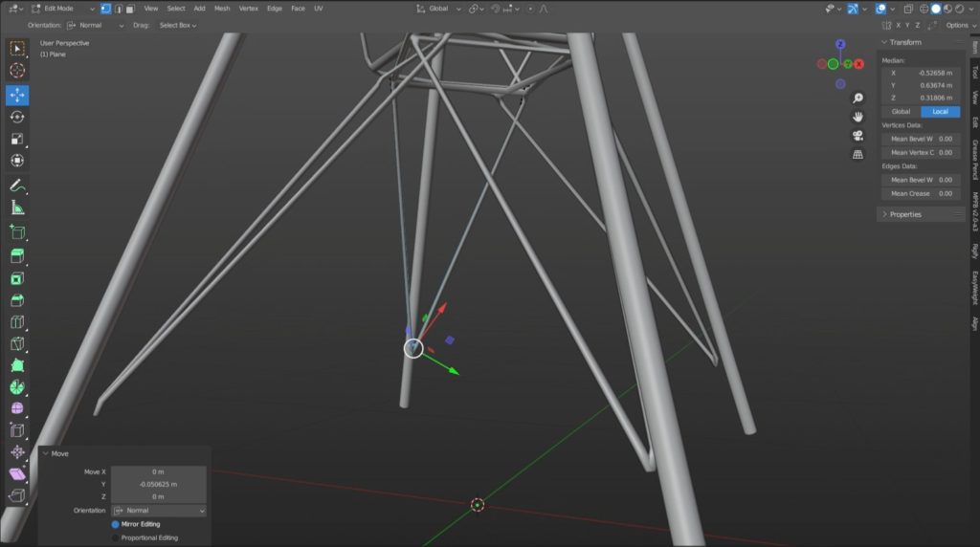Switch to orthographic grid view icon

pos(858,153)
